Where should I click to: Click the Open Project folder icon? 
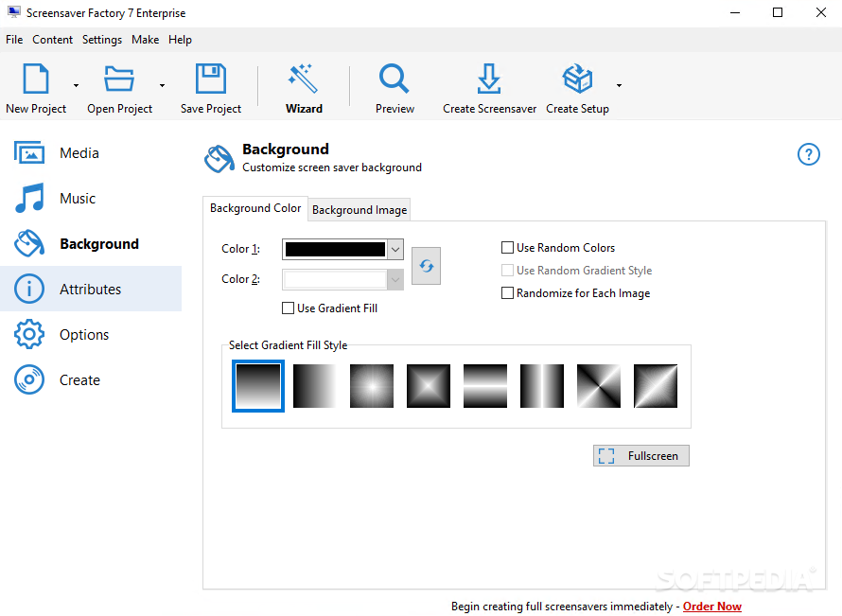click(119, 79)
